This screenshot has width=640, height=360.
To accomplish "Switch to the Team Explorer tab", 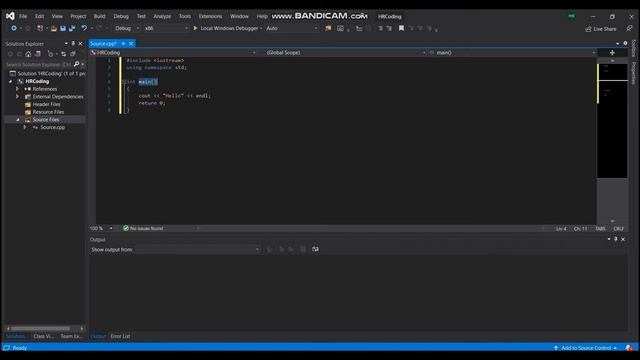I will (x=71, y=336).
